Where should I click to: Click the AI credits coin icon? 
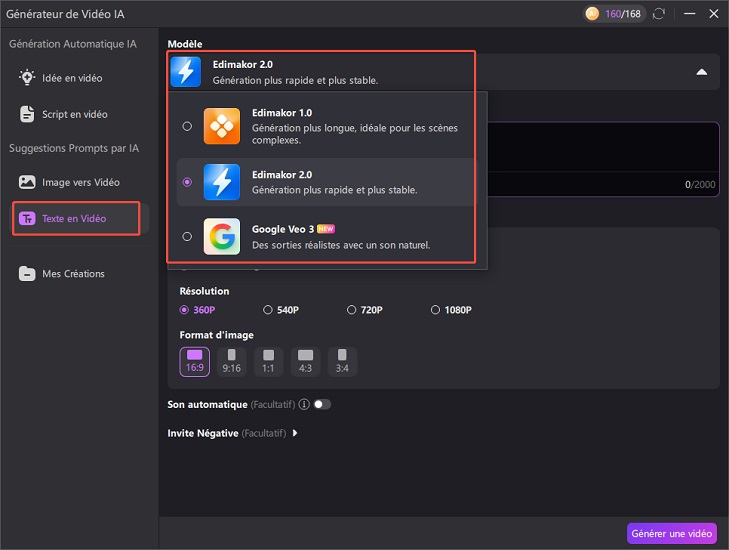592,14
